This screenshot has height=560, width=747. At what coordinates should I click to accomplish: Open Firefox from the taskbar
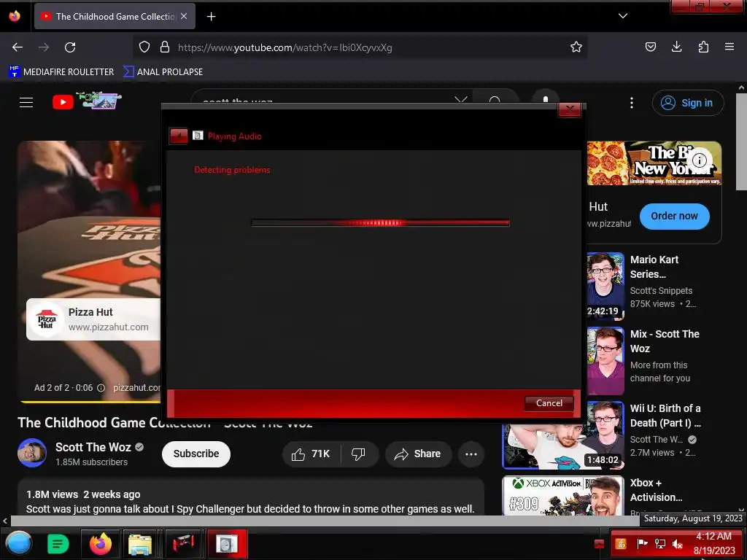pos(101,543)
